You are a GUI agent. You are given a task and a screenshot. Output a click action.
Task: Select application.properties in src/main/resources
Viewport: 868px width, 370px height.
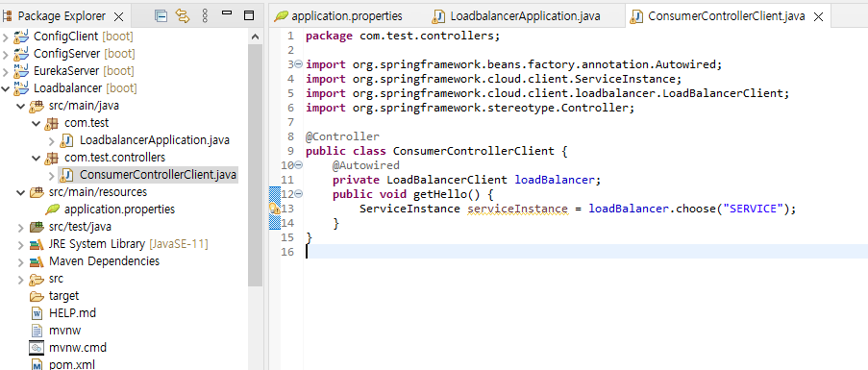tap(119, 210)
